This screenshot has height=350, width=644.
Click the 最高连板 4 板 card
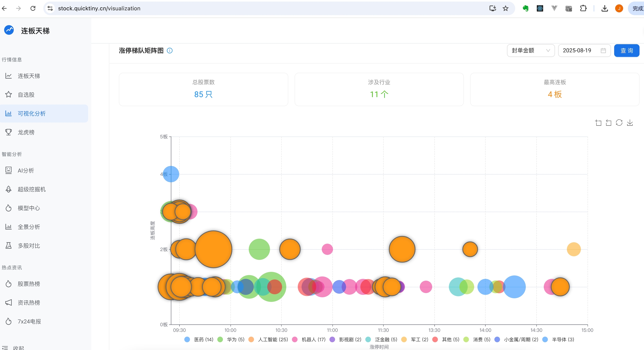[x=555, y=89]
